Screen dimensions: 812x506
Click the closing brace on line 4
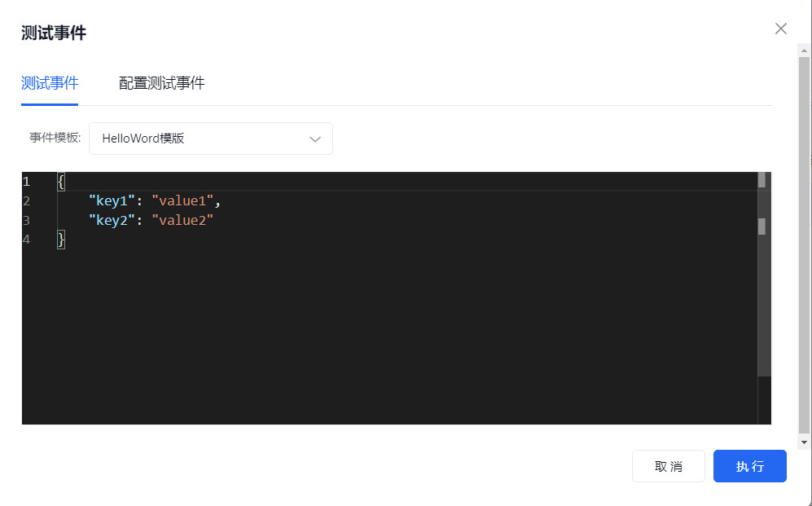pyautogui.click(x=61, y=240)
